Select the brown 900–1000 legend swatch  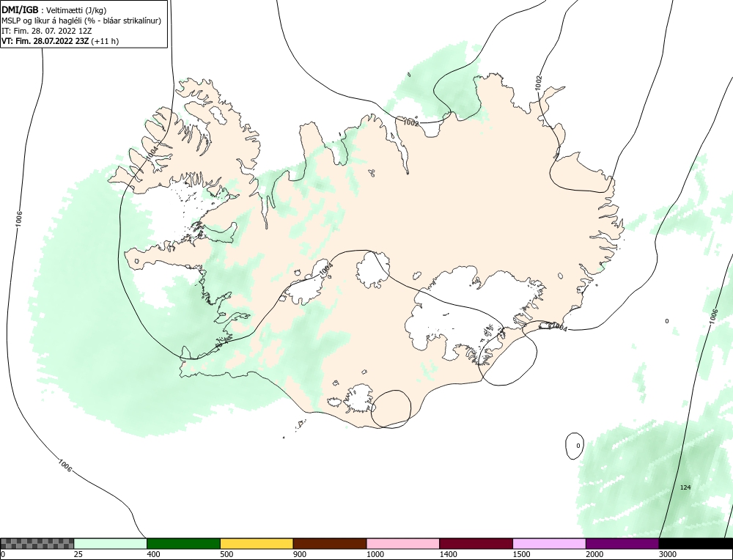click(330, 544)
